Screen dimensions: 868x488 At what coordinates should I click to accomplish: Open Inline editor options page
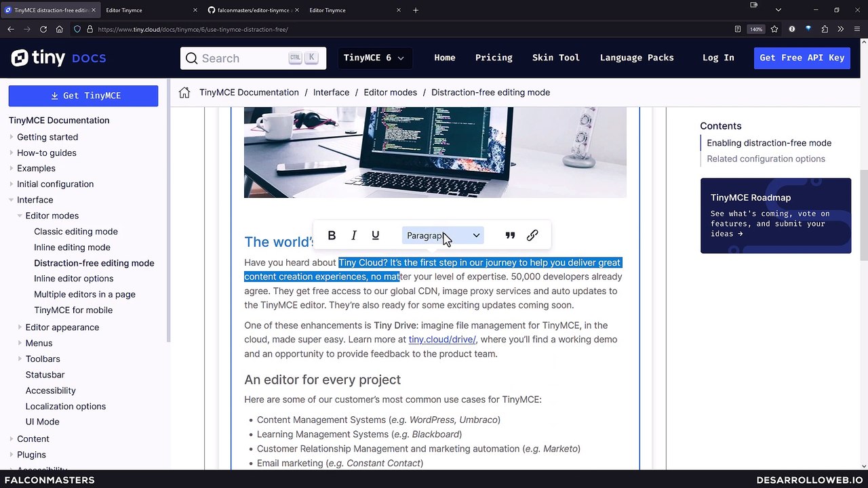click(x=73, y=279)
